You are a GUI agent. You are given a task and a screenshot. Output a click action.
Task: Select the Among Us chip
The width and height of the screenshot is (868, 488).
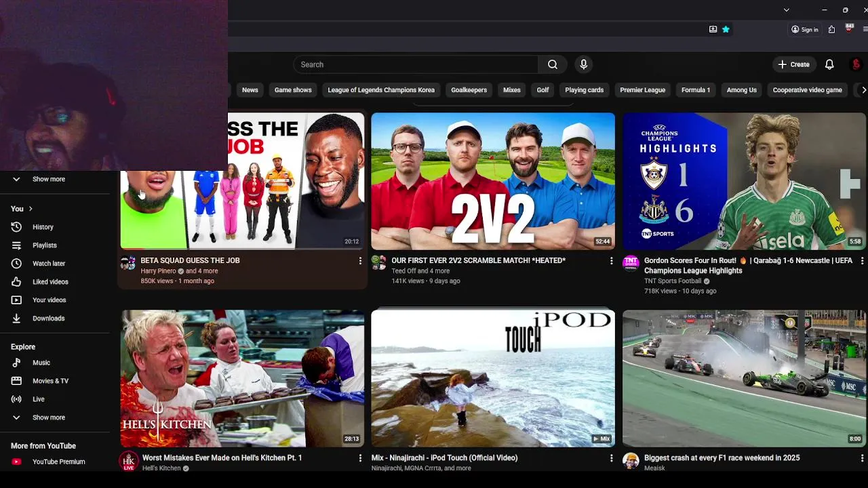pos(742,90)
